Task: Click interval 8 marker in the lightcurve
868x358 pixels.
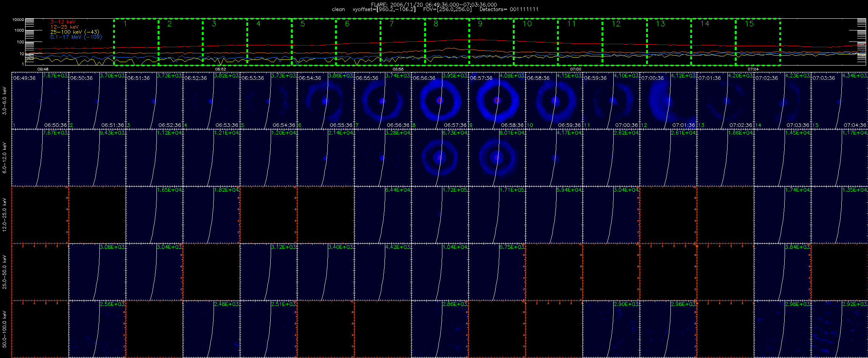Action: coord(436,24)
